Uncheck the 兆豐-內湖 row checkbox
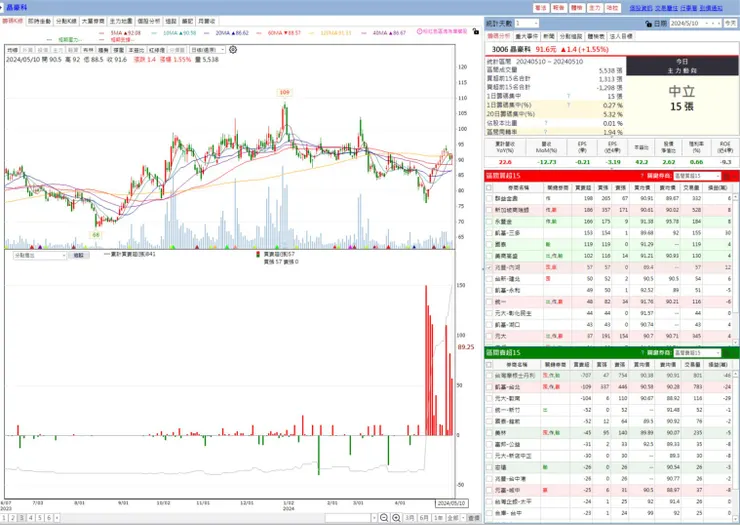Image resolution: width=740 pixels, height=525 pixels. (x=489, y=267)
